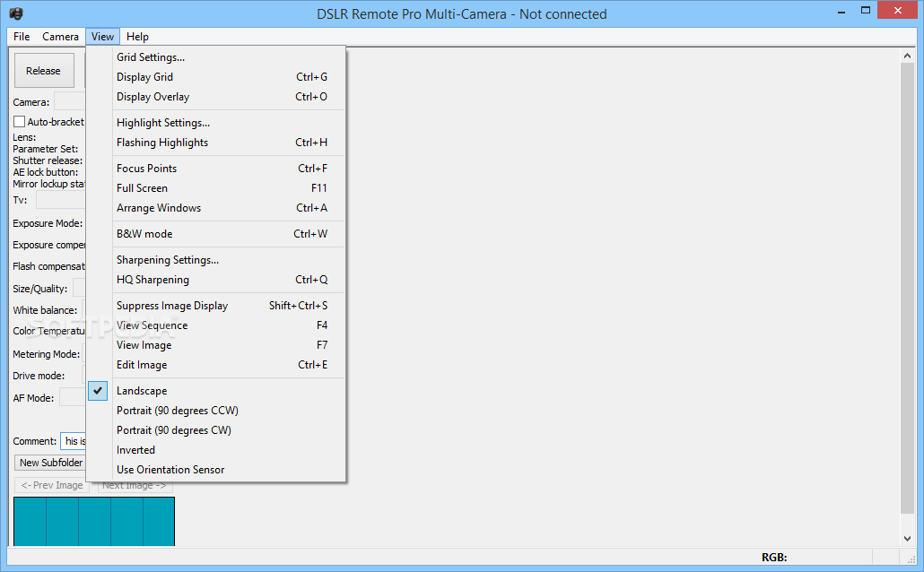Image resolution: width=924 pixels, height=572 pixels.
Task: Select Arrange Windows entry
Action: [215, 208]
